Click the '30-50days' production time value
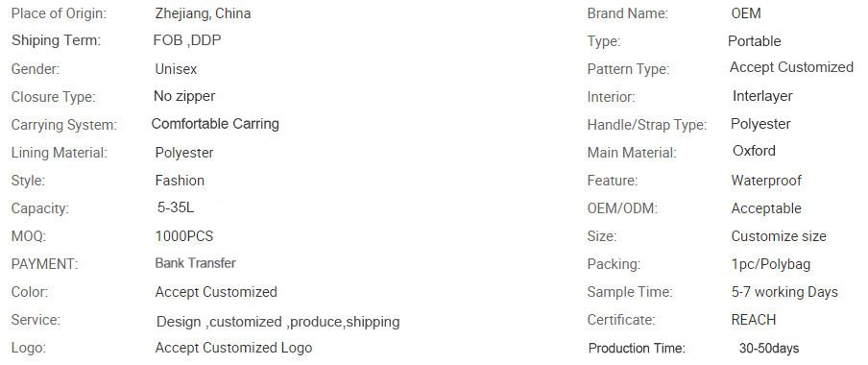The image size is (868, 365). click(769, 349)
